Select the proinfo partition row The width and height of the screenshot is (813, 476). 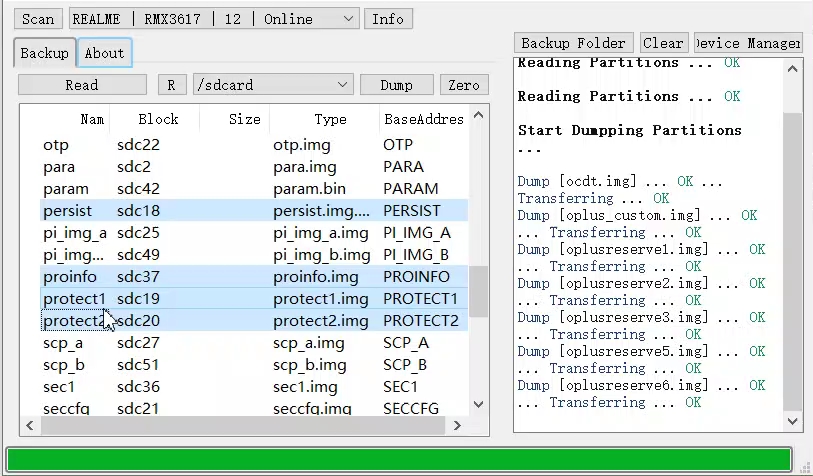point(254,276)
